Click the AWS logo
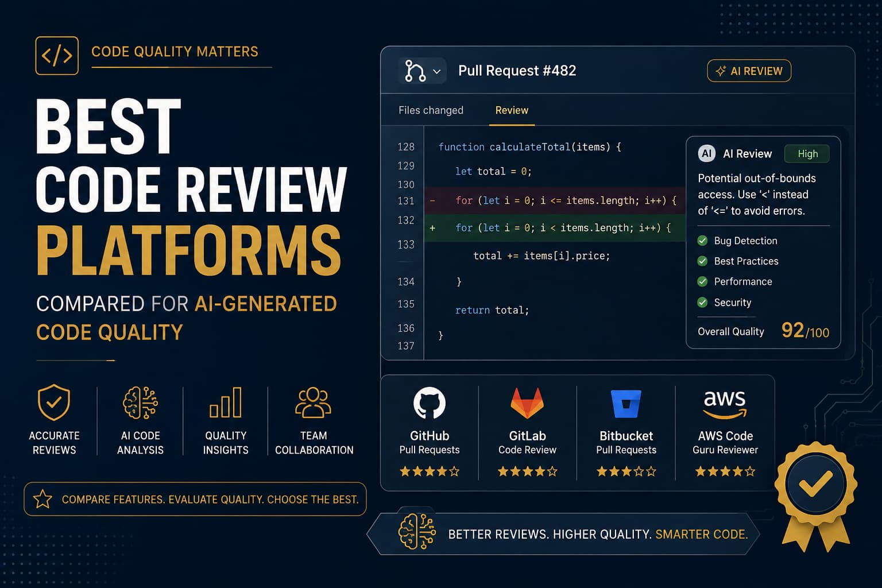882x588 pixels. (725, 404)
